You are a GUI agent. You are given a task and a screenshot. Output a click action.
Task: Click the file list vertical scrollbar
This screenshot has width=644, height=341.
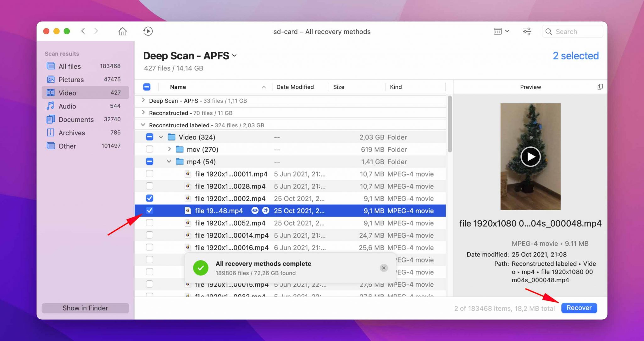[x=450, y=124]
